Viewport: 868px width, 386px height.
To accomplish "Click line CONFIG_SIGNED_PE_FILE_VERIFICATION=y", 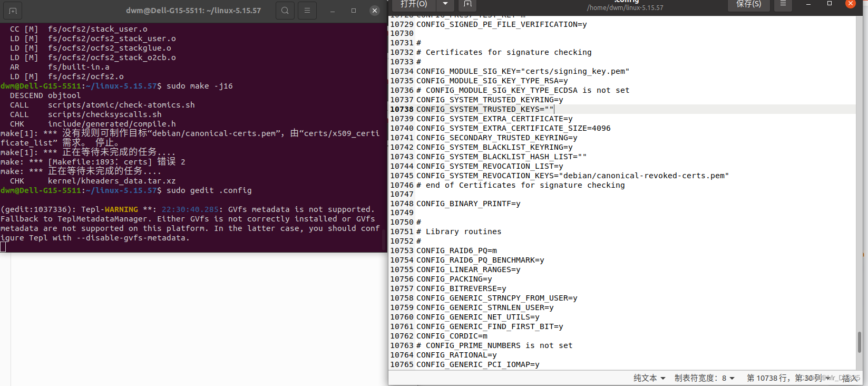I will [502, 24].
